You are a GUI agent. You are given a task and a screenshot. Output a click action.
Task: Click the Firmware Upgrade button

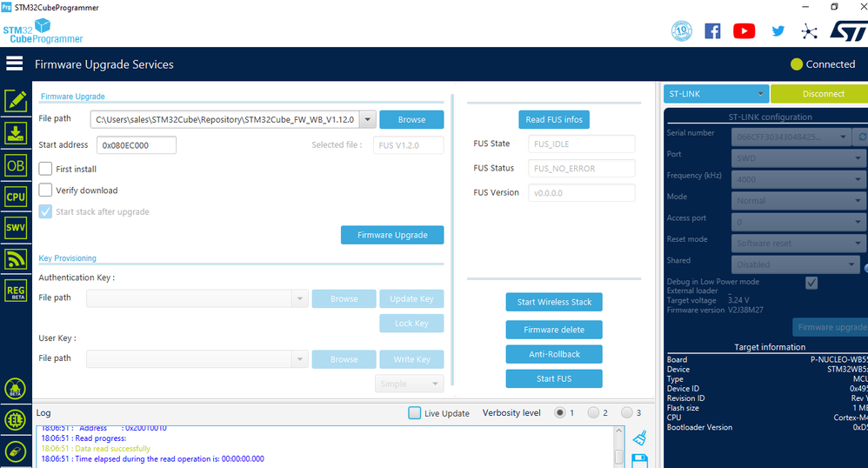pyautogui.click(x=392, y=235)
